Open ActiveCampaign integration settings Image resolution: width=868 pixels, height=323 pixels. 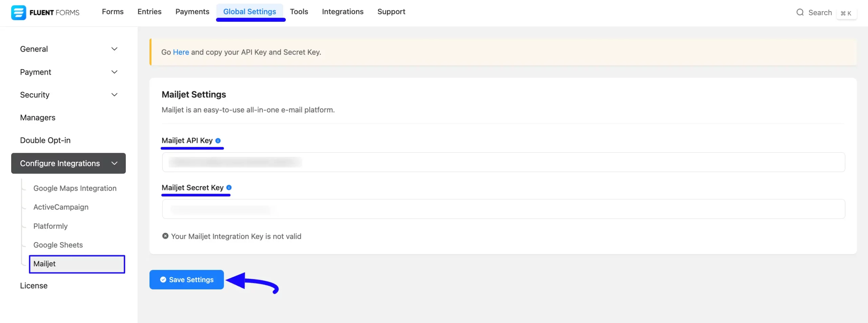(61, 207)
